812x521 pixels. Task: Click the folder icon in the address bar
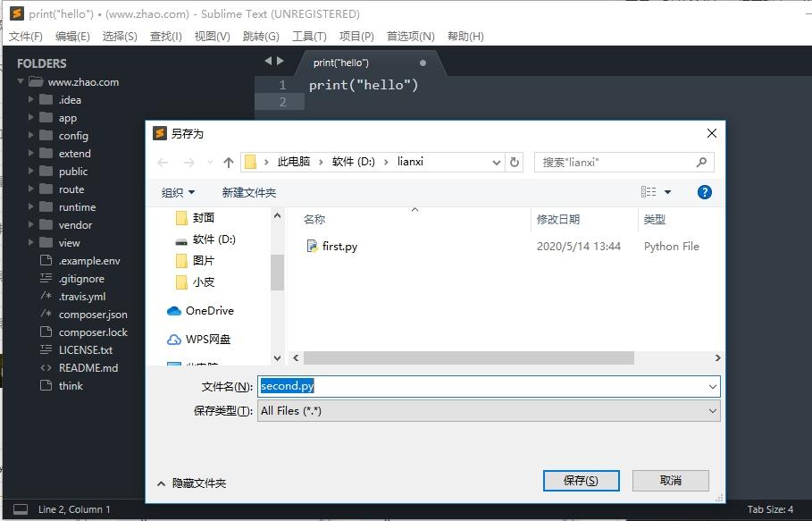click(x=250, y=162)
